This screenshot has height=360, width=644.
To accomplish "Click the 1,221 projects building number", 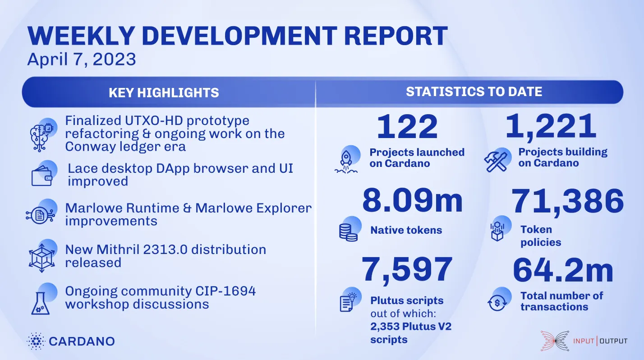I will [551, 127].
